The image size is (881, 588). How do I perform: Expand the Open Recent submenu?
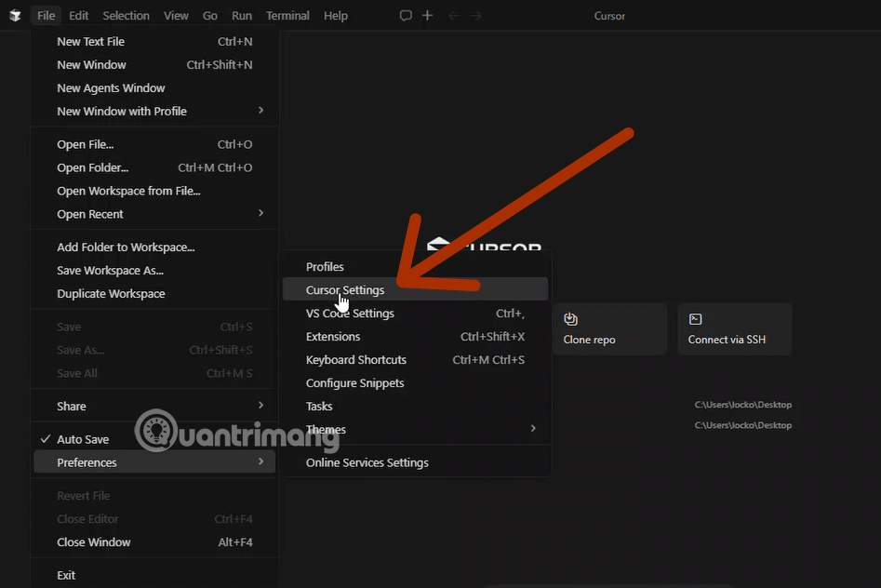(89, 214)
